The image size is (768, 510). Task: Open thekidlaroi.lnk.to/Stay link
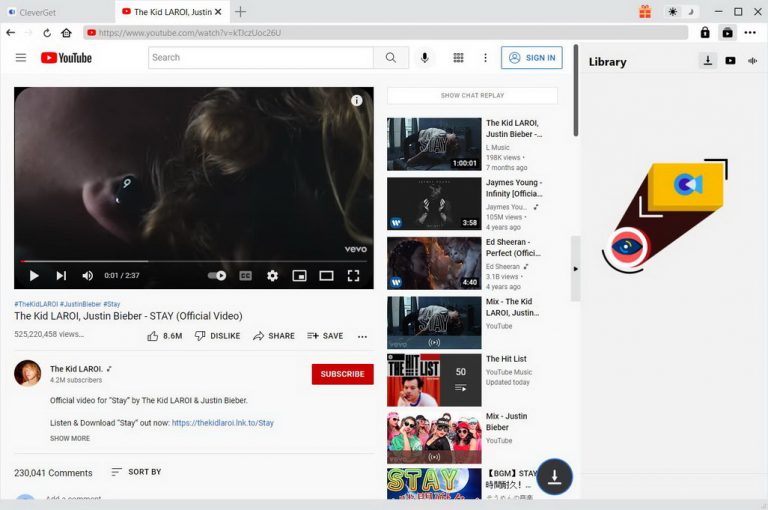pyautogui.click(x=223, y=423)
